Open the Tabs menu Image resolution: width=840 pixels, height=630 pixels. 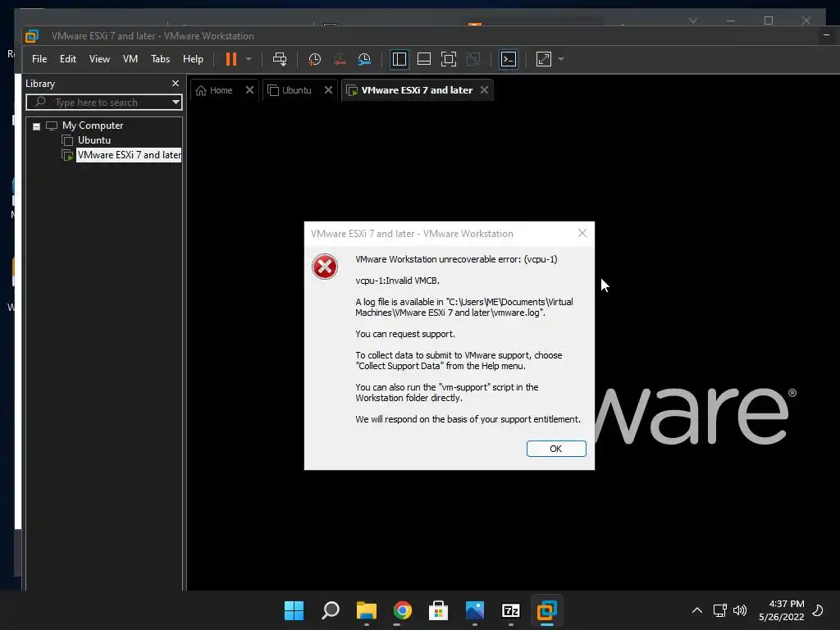pos(160,59)
